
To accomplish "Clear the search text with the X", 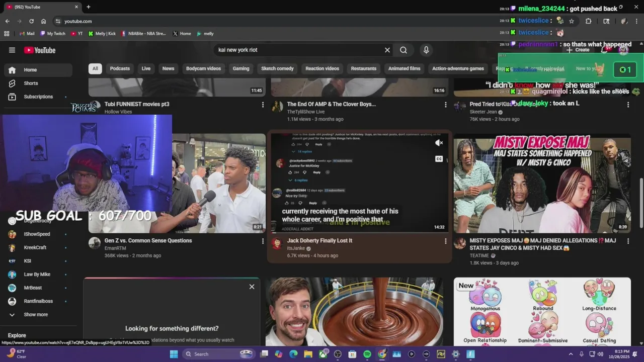I will coord(387,50).
